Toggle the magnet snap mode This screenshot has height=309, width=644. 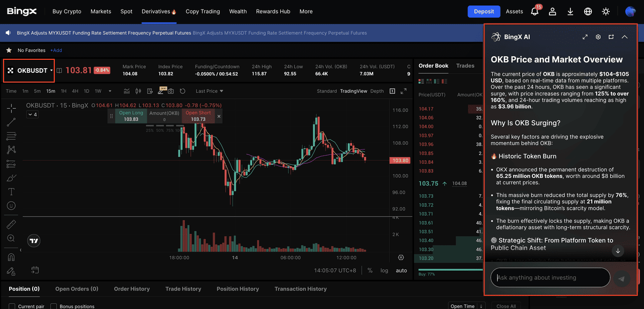(11, 257)
